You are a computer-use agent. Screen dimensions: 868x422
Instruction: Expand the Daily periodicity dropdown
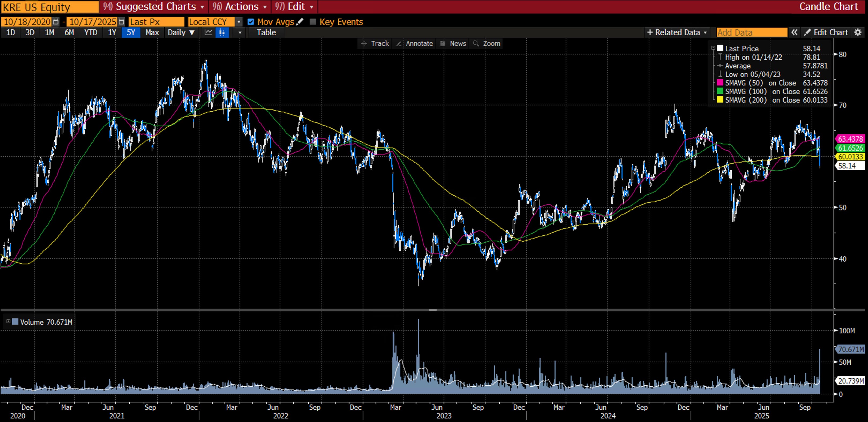(x=181, y=32)
